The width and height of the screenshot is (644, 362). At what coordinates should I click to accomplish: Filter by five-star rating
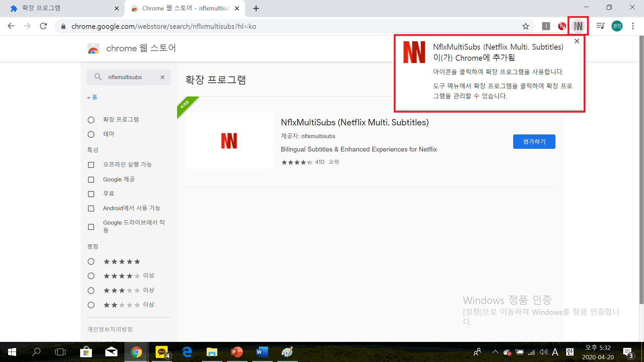click(x=91, y=261)
